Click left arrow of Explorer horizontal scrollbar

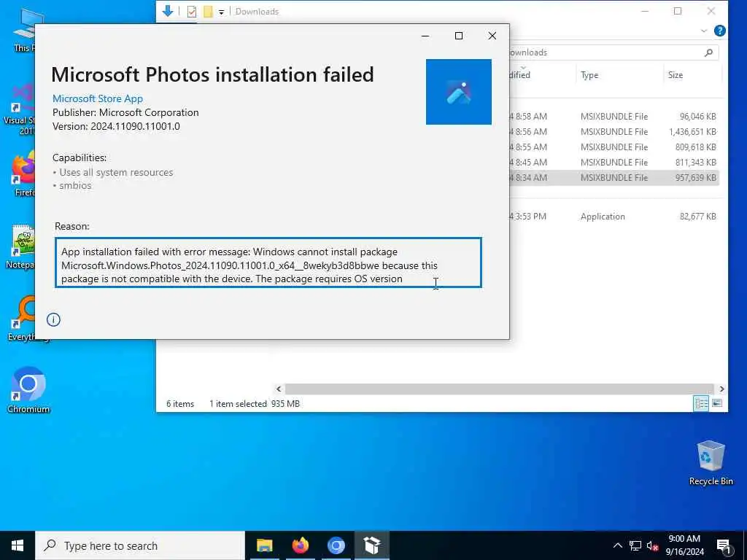279,389
